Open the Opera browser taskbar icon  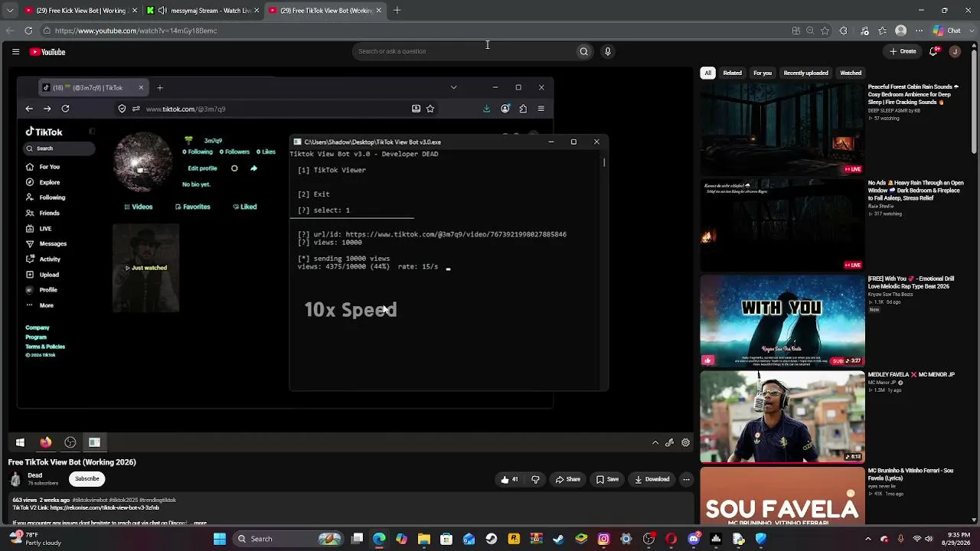671,539
